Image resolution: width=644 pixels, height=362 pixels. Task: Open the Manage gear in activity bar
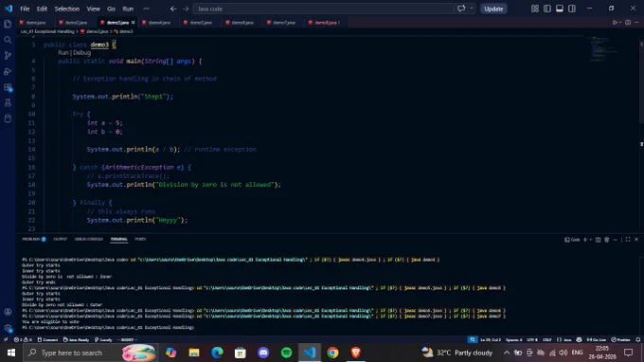8,328
